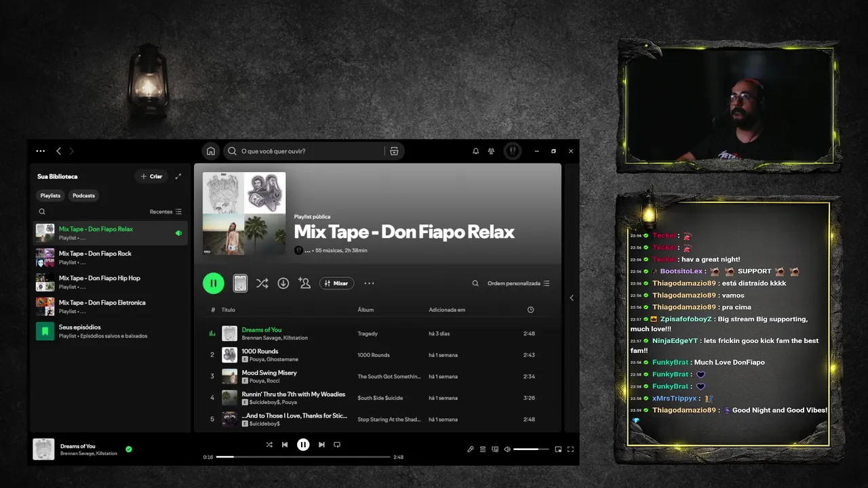The width and height of the screenshot is (868, 488).
Task: Open Mix Tape - Don Fiapo Rock playlist
Action: [111, 258]
